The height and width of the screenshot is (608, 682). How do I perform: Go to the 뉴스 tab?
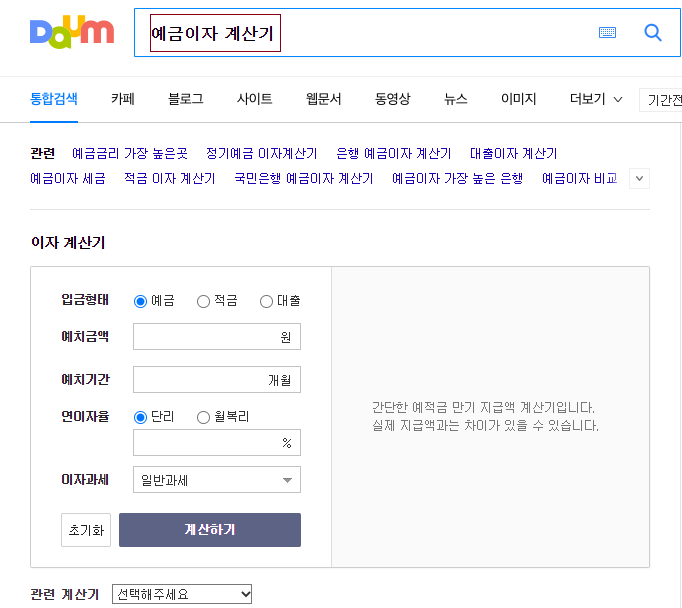455,99
